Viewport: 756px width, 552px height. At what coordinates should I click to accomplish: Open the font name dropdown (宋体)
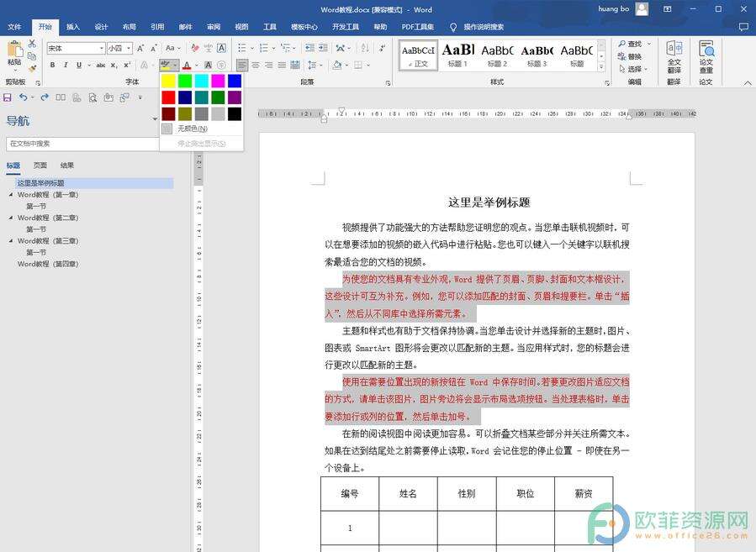coord(101,48)
